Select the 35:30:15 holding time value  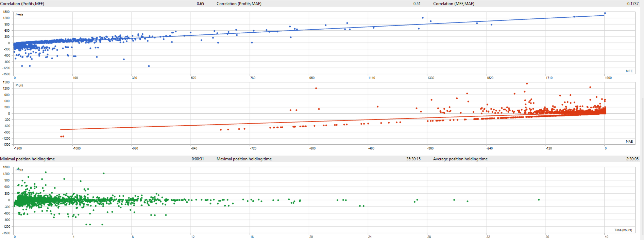tap(413, 159)
